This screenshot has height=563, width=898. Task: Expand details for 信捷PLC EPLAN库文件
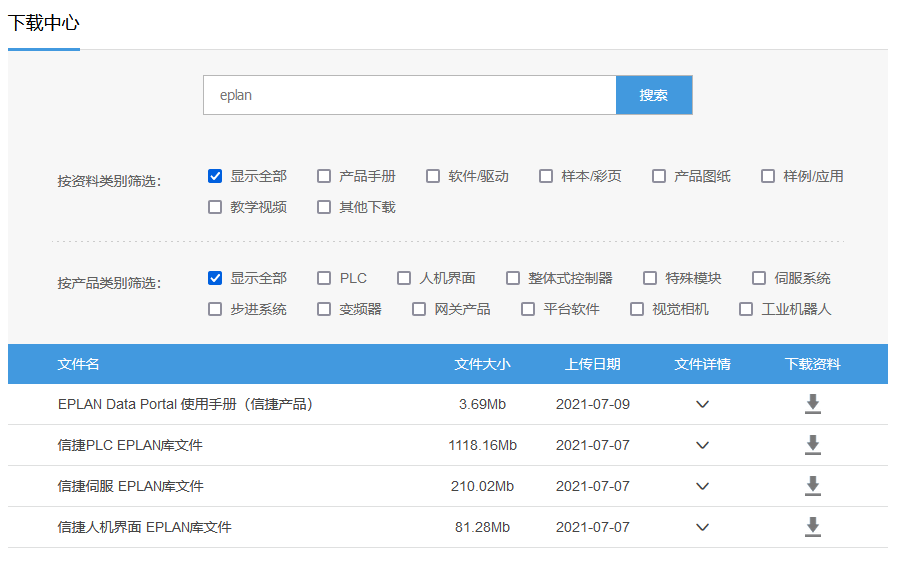click(x=702, y=445)
